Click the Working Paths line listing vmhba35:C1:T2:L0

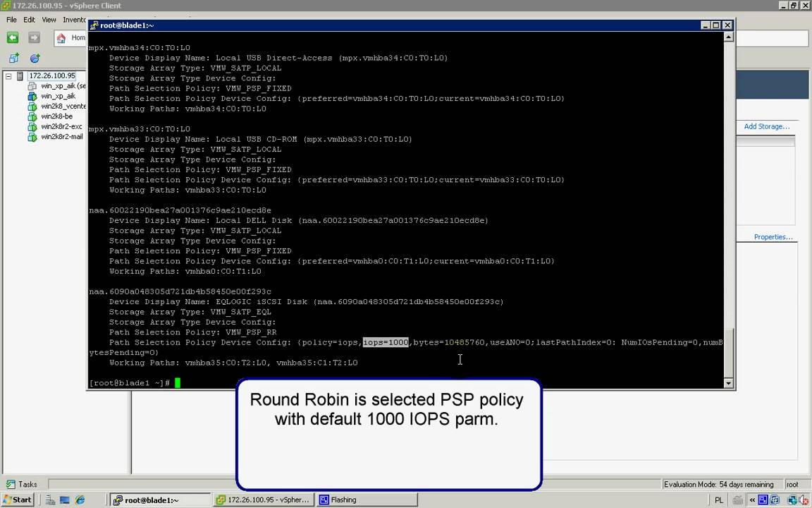click(x=233, y=363)
